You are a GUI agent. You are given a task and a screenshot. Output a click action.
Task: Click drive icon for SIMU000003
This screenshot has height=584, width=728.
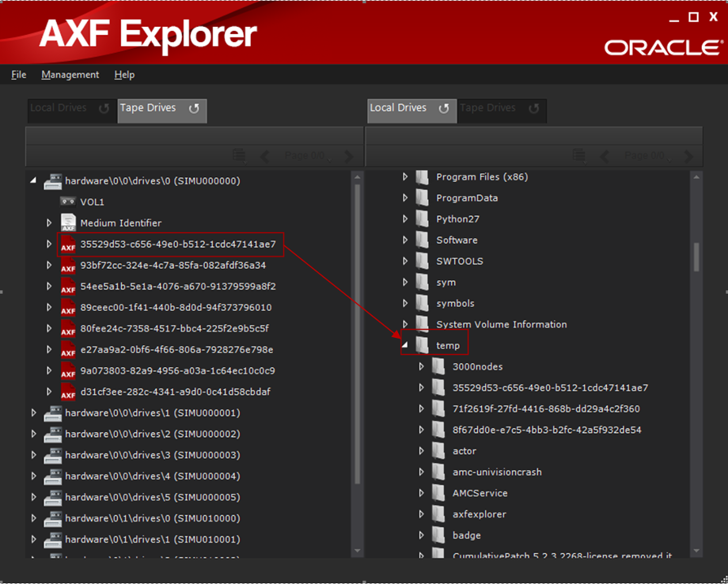click(52, 455)
